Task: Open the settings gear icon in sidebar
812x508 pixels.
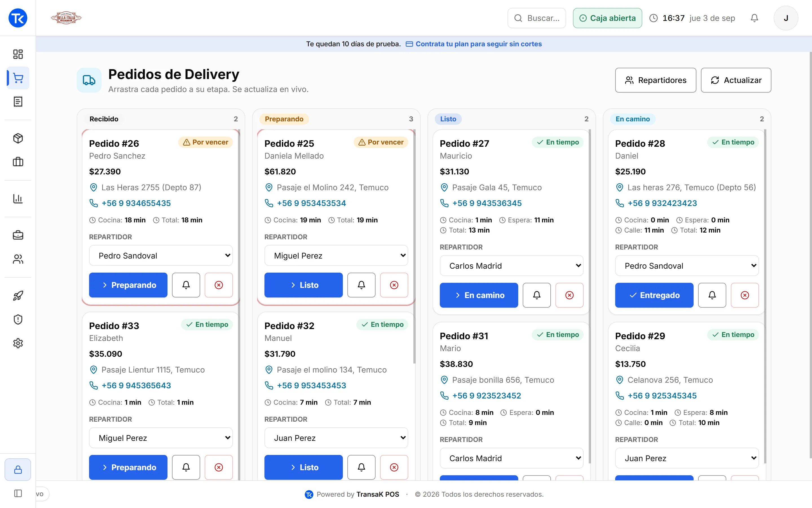Action: [18, 343]
